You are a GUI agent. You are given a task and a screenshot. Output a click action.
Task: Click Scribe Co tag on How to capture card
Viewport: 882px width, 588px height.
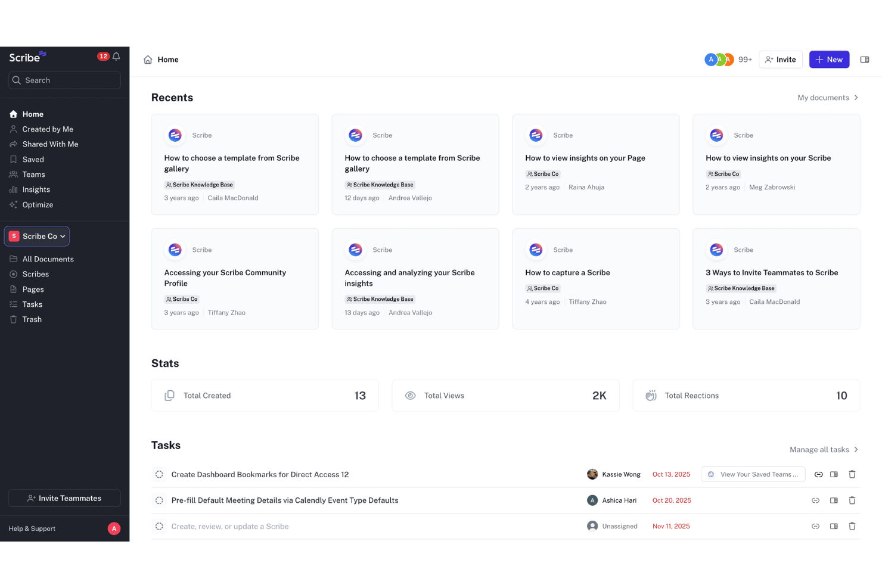543,288
